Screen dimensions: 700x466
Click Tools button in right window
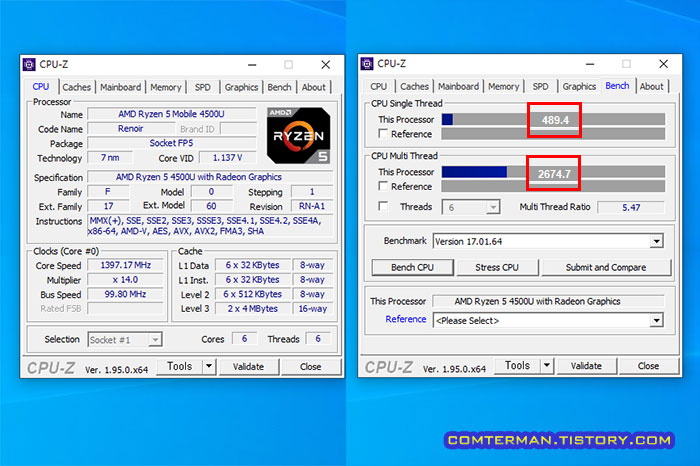pyautogui.click(x=517, y=366)
